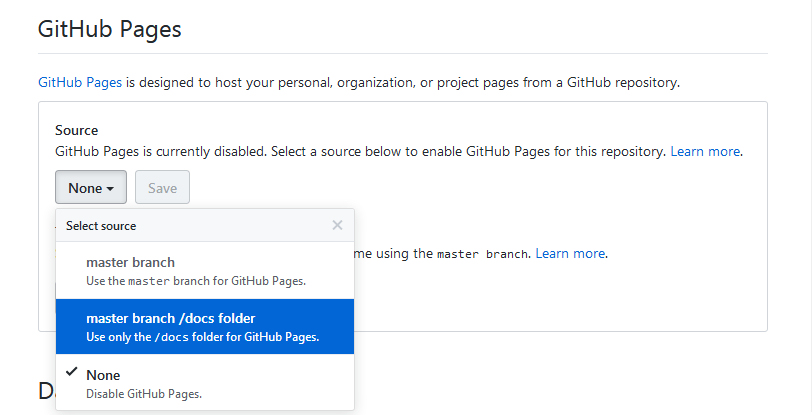
Task: Select None to disable GitHub Pages
Action: [x=205, y=383]
